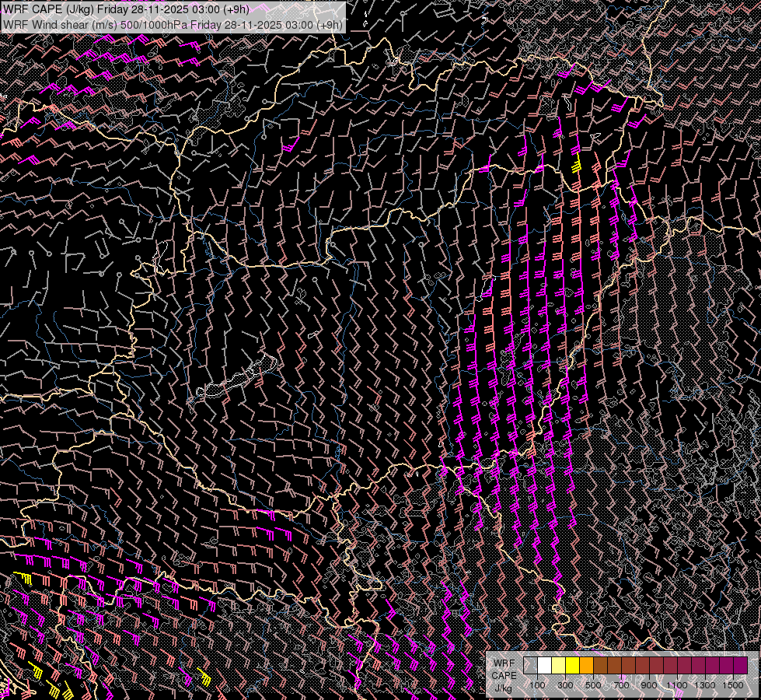This screenshot has height=700, width=761.
Task: Click the yellow wind barbs in northeast
Action: coord(577,165)
